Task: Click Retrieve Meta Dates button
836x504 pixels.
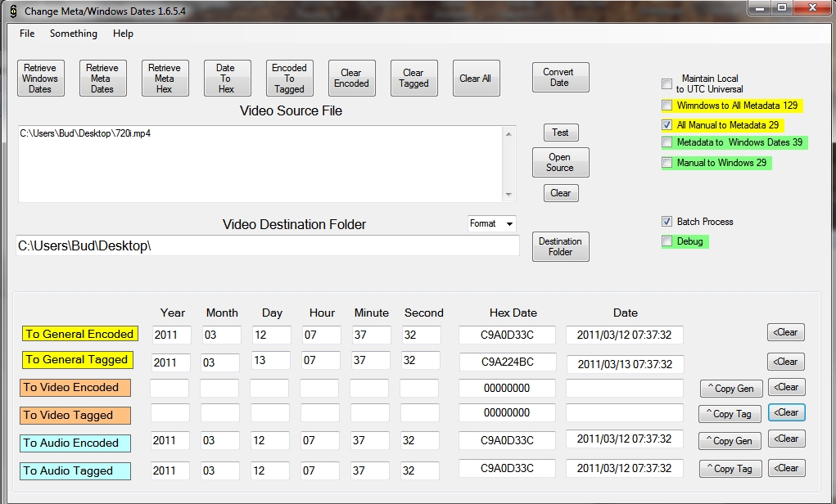Action: (x=103, y=79)
